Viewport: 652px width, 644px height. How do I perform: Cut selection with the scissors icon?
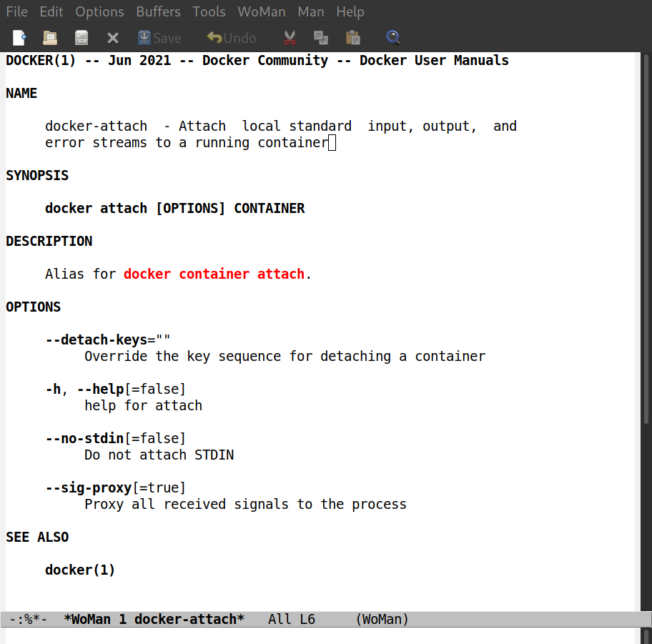click(x=290, y=38)
